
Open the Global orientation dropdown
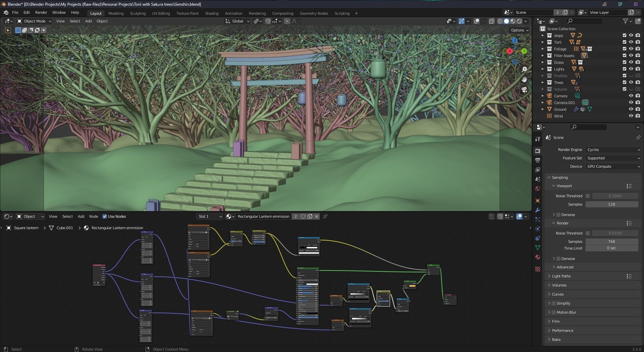click(x=237, y=21)
